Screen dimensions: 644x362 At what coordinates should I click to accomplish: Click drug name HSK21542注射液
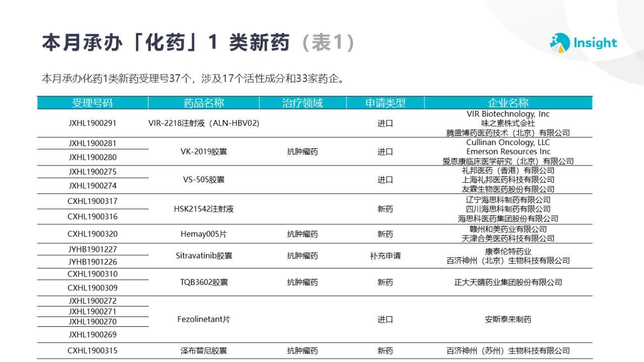coord(204,209)
